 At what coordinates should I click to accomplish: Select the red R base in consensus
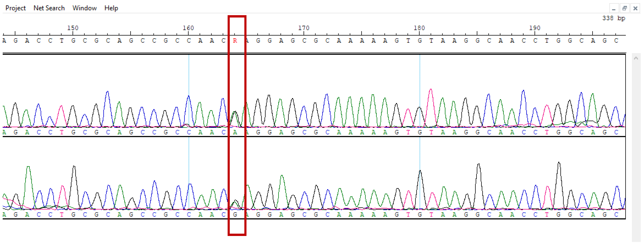pyautogui.click(x=235, y=41)
